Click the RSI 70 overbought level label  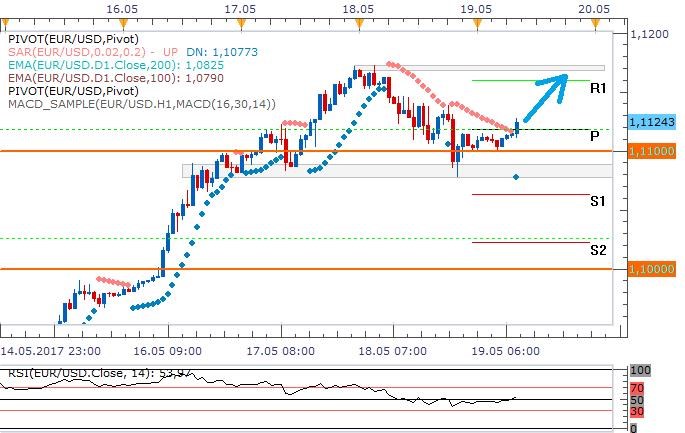(x=637, y=388)
